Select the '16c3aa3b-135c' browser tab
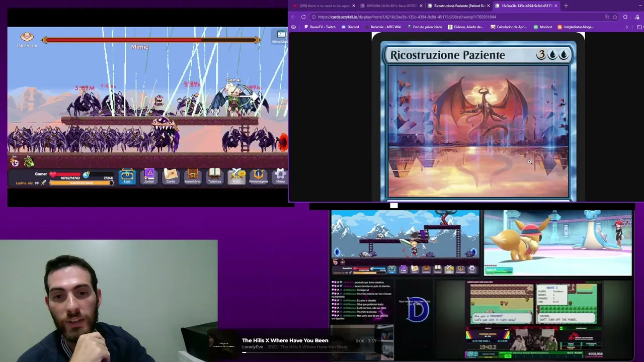This screenshot has width=644, height=362. pos(526,6)
